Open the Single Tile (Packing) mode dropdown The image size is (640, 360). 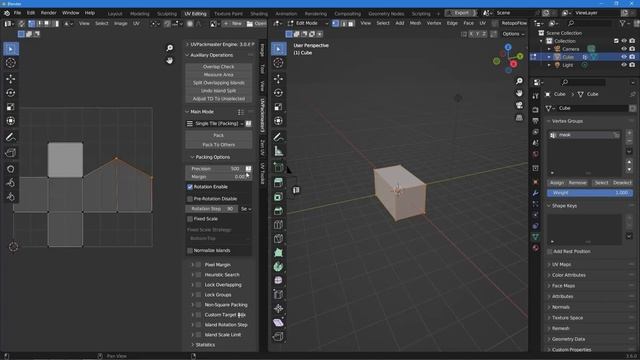215,124
